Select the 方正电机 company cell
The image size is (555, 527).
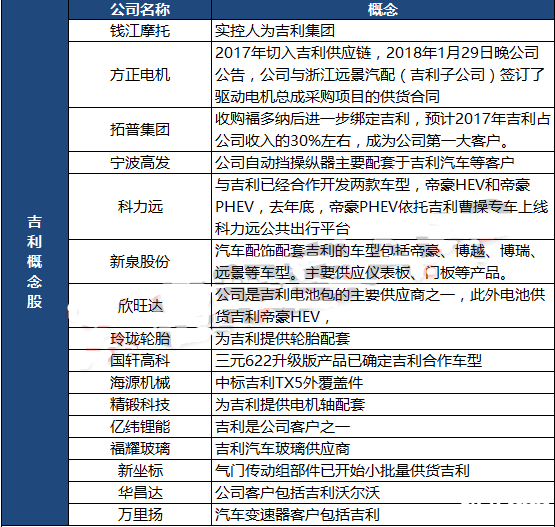(x=140, y=75)
